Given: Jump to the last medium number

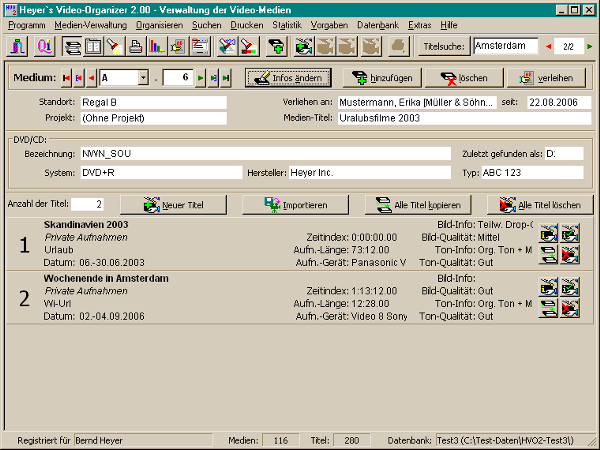Looking at the screenshot, I should click(226, 77).
